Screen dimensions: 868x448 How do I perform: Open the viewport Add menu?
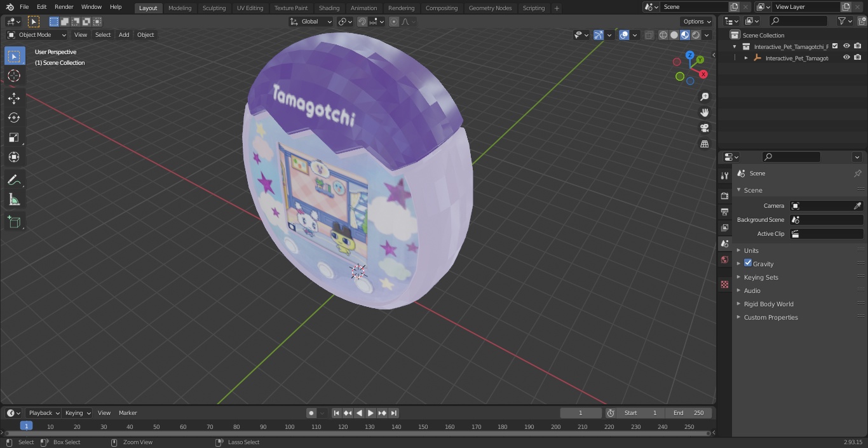124,35
